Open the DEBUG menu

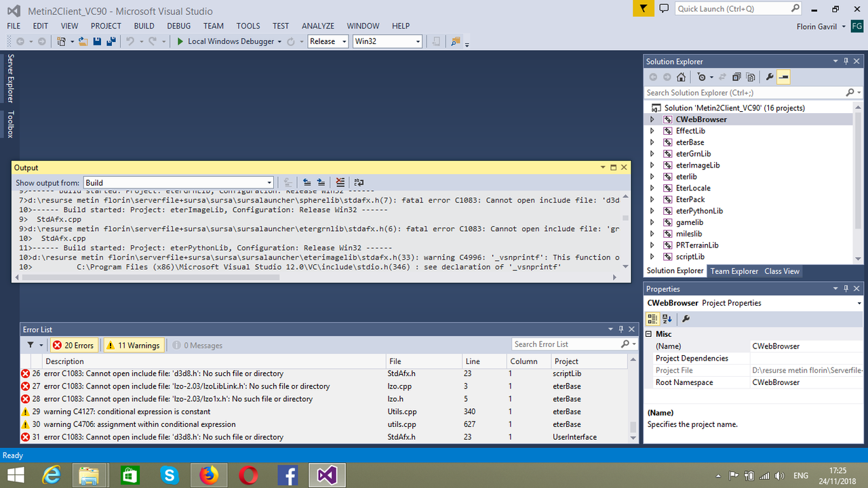click(x=179, y=26)
